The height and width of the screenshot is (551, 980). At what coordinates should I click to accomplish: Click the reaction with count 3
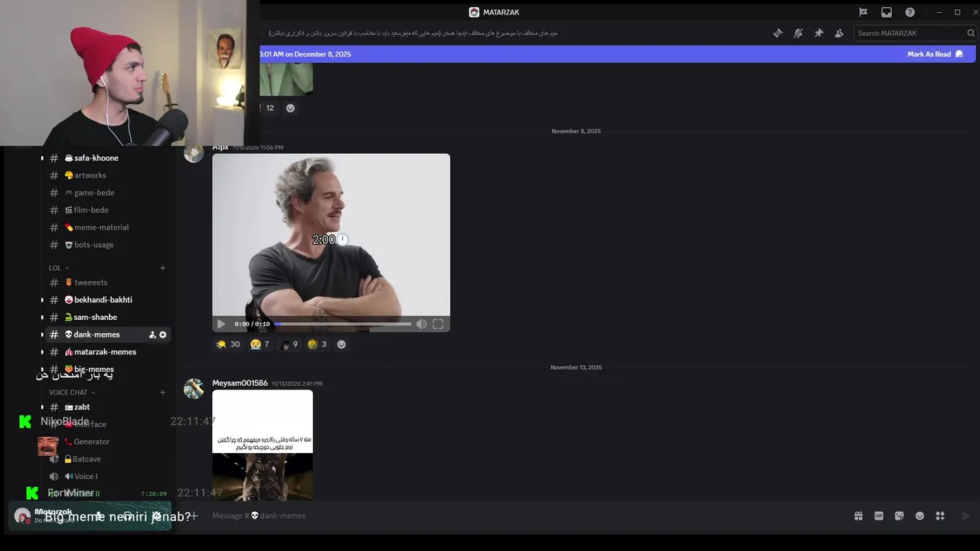point(317,344)
